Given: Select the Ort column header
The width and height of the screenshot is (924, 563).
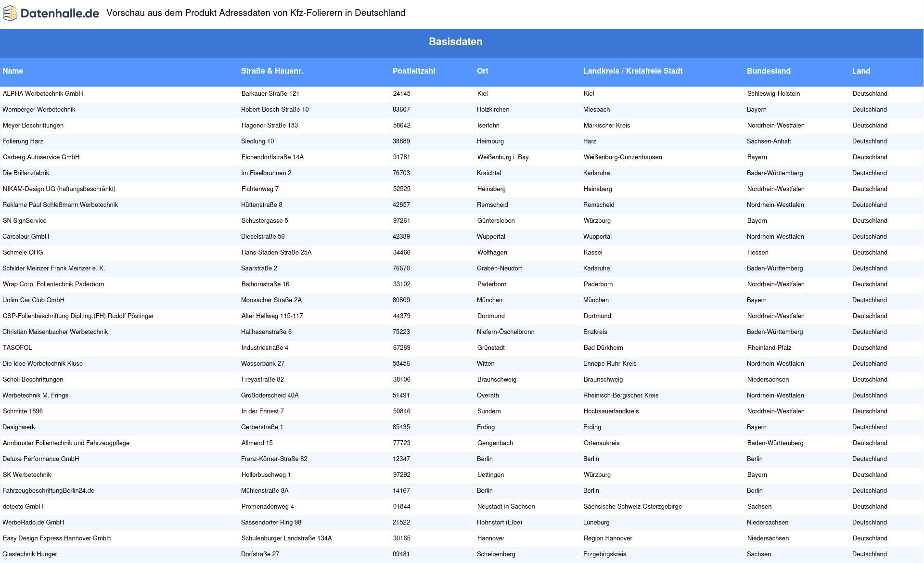Looking at the screenshot, I should (482, 71).
